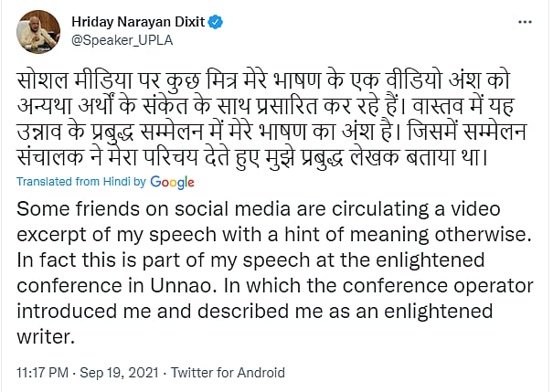Screen dimensions: 553x392
Task: Open the Twitter for Android source link
Action: point(235,372)
